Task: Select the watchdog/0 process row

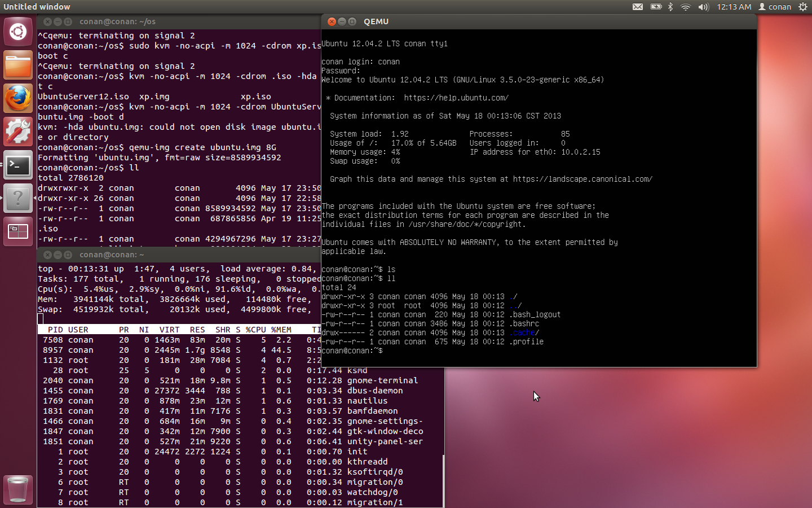Action: [x=241, y=492]
